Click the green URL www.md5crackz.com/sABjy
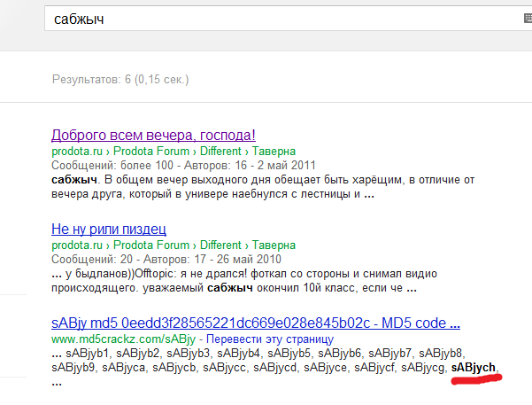Image resolution: width=532 pixels, height=405 pixels. click(124, 339)
